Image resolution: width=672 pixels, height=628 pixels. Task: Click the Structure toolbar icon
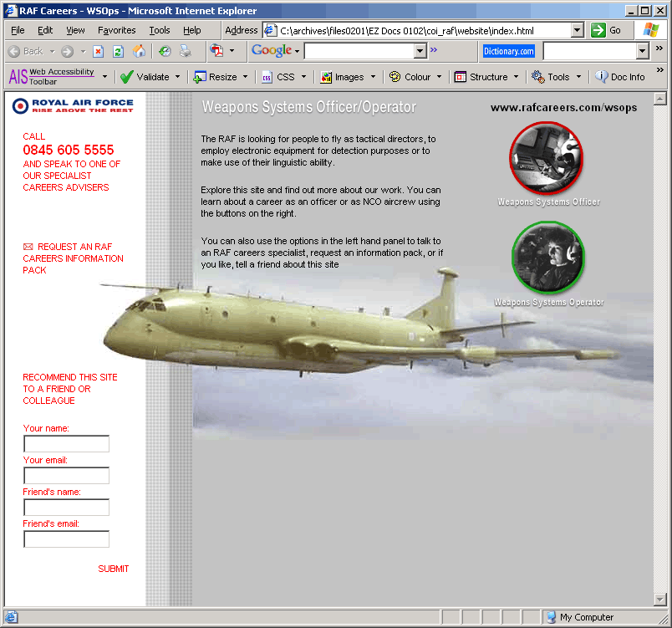(x=460, y=77)
